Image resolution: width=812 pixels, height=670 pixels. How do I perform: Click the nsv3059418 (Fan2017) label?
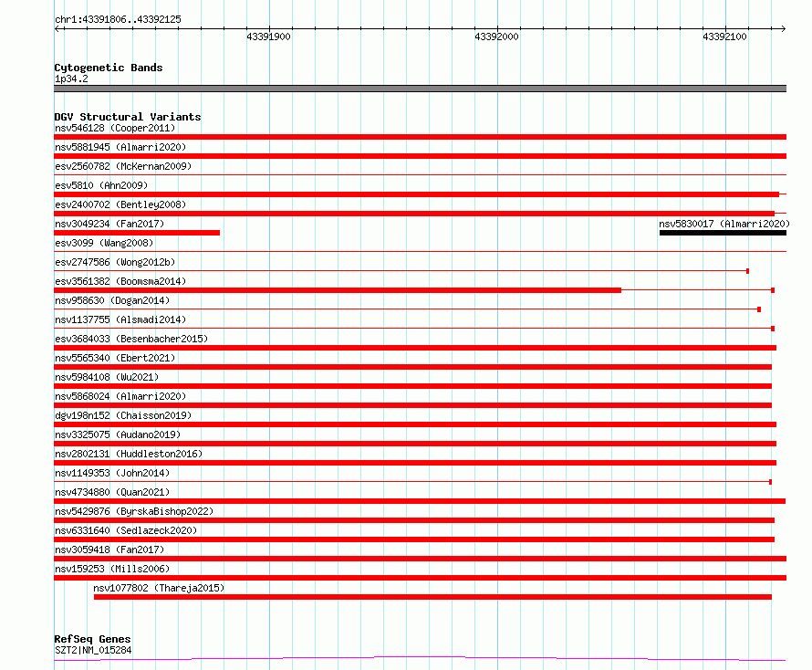[x=109, y=550]
